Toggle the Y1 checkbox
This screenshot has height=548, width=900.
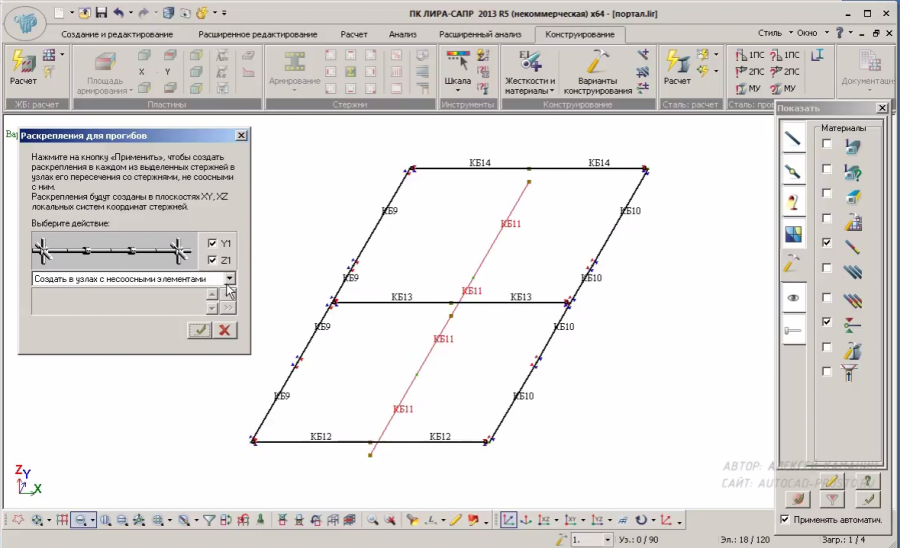coord(211,243)
